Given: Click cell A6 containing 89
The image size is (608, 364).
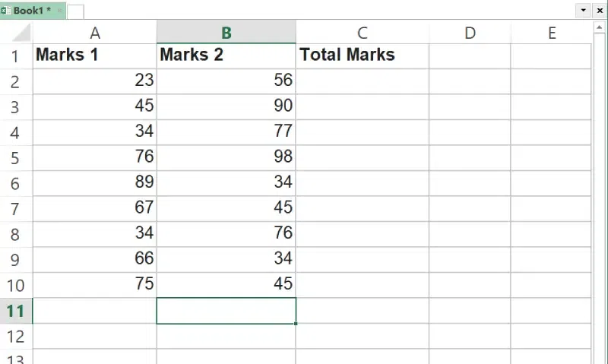Looking at the screenshot, I should pos(95,182).
